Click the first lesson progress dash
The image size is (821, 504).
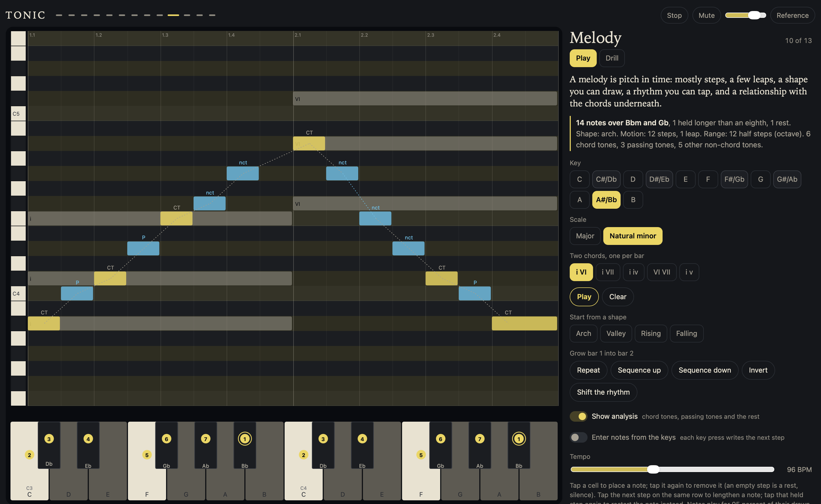pyautogui.click(x=59, y=15)
